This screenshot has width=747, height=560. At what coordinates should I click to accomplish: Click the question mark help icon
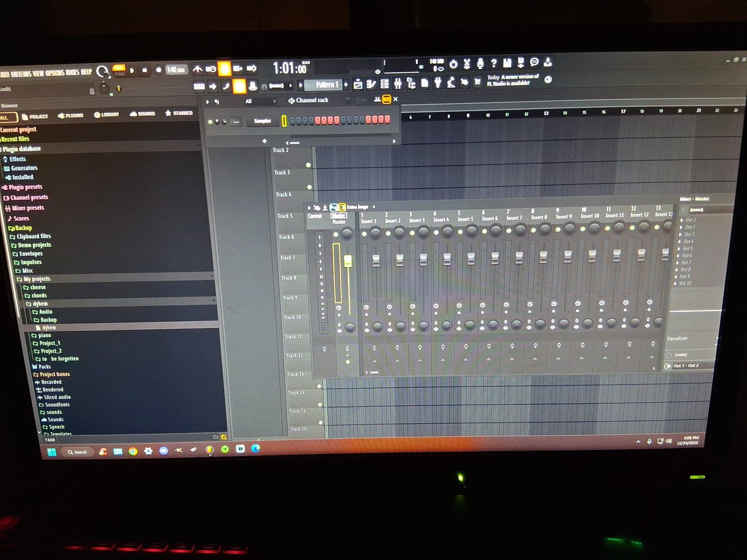[x=493, y=63]
